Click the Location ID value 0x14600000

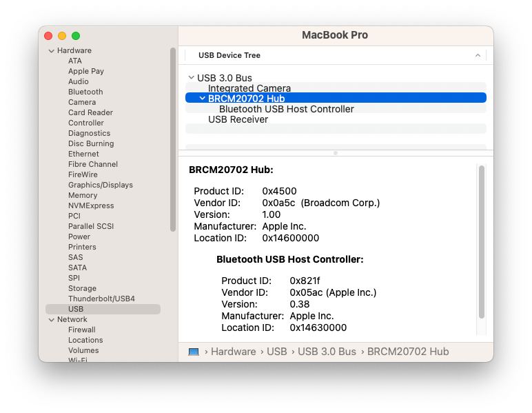pyautogui.click(x=290, y=239)
